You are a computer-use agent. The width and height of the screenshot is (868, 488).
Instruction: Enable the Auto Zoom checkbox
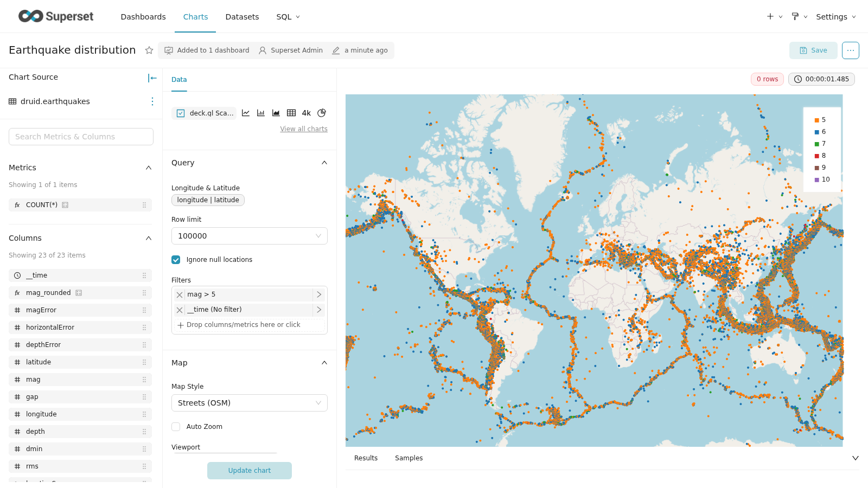(x=176, y=427)
